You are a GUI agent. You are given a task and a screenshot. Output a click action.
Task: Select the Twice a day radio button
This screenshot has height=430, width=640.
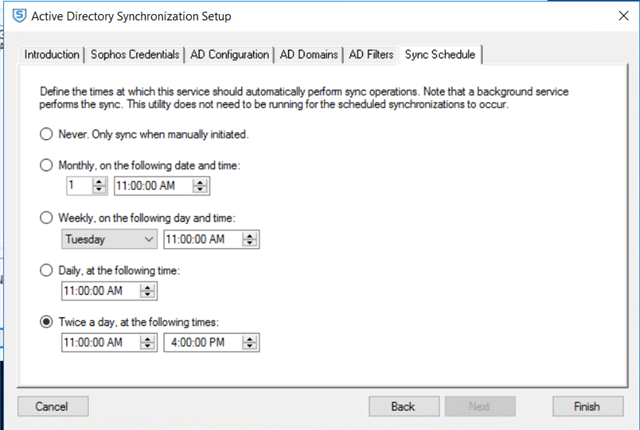pos(47,322)
